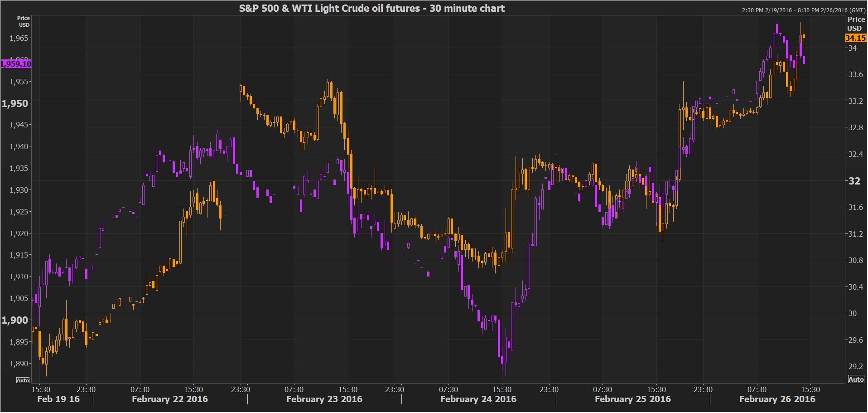Screen dimensions: 868x413
Task: Click the 1,965 left axis value
Action: pos(19,38)
